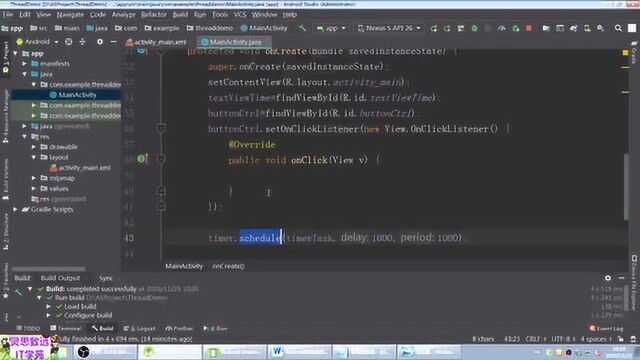Click the project panel hide minus icon

(x=113, y=42)
